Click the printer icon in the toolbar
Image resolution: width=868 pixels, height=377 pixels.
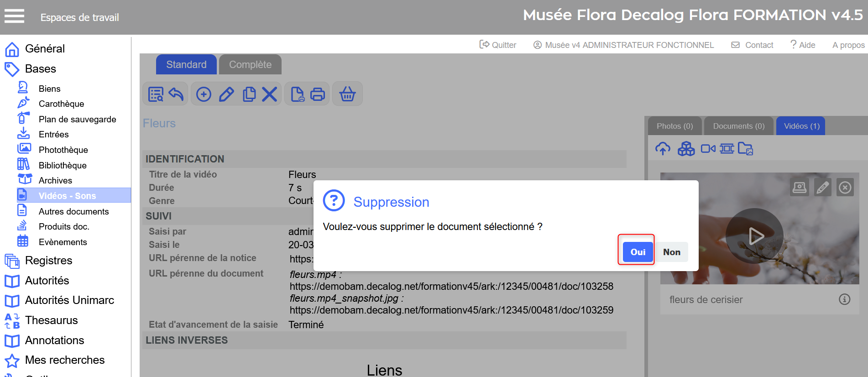318,94
